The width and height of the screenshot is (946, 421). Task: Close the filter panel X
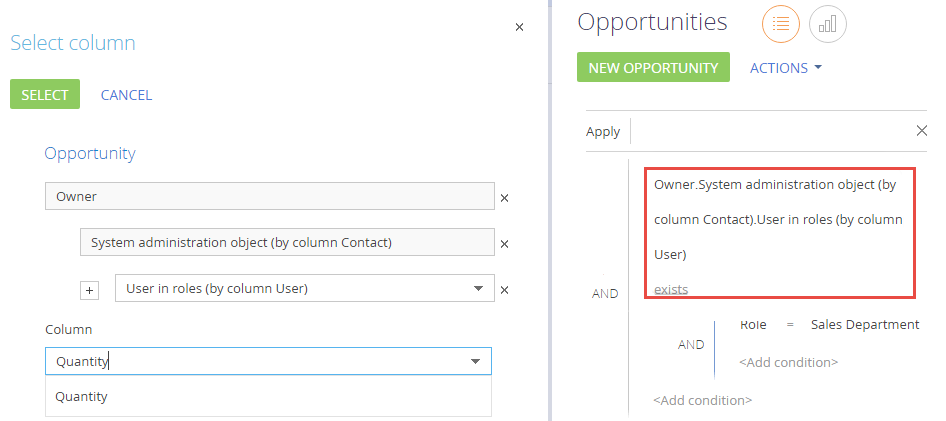(x=921, y=131)
